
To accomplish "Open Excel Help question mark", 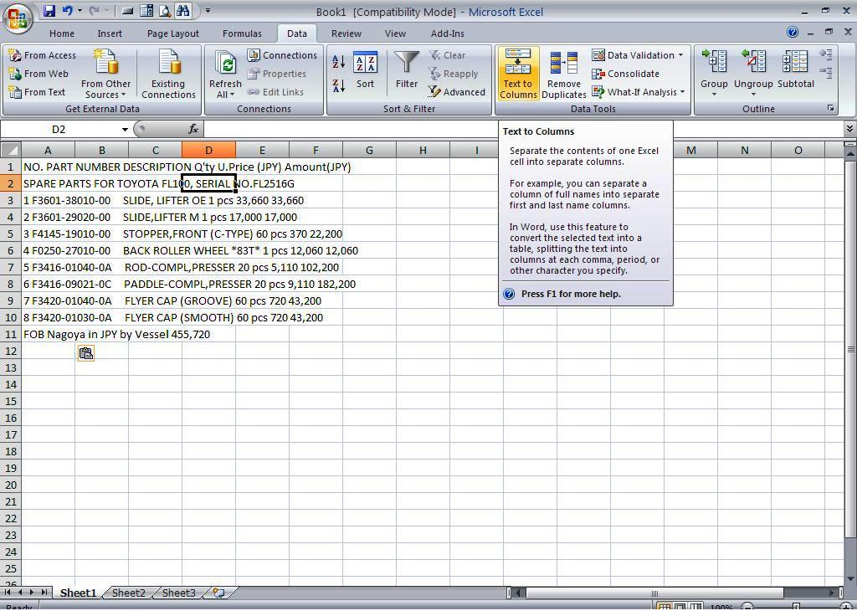I will [792, 33].
